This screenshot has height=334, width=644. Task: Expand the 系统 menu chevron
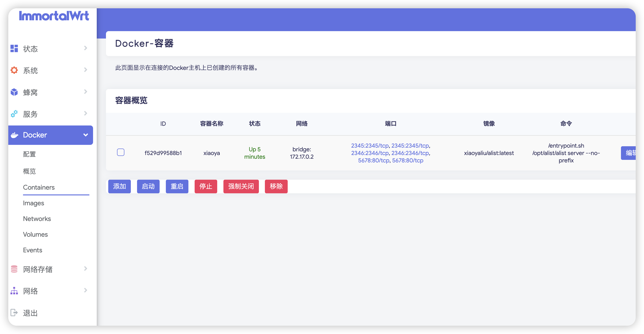pyautogui.click(x=85, y=70)
